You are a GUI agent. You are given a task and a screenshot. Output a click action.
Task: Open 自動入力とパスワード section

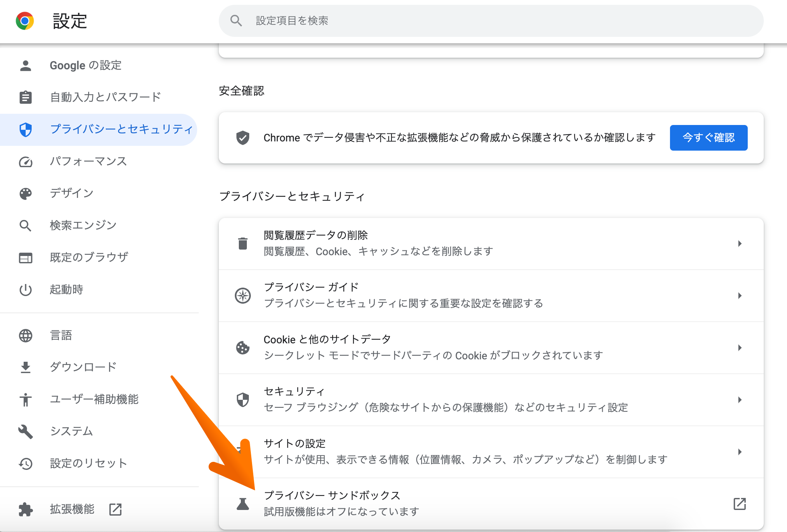point(99,97)
